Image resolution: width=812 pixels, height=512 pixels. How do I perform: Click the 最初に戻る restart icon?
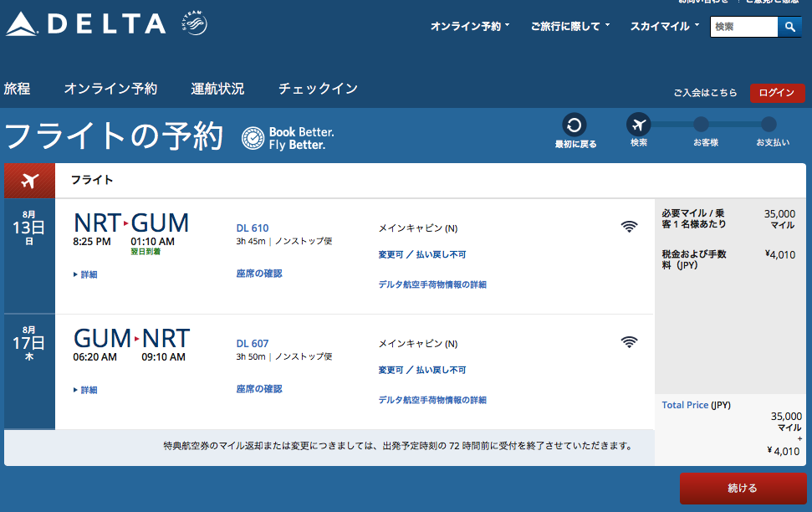575,125
